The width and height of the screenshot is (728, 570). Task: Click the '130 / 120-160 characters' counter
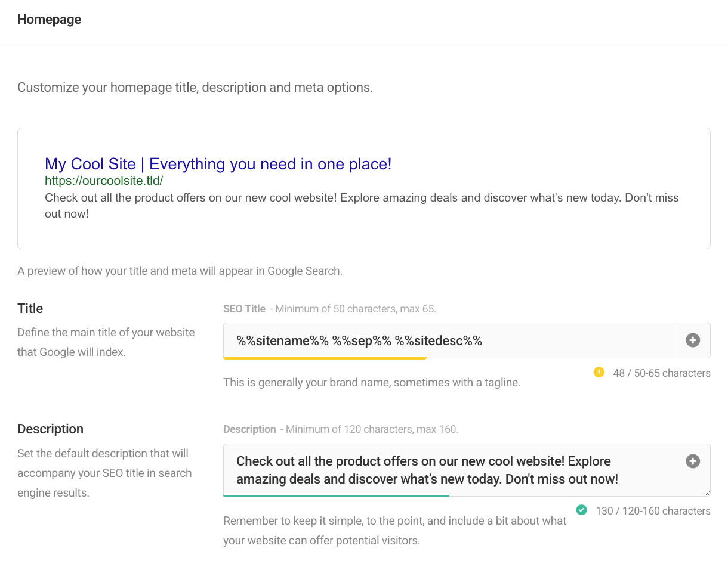[x=653, y=510]
